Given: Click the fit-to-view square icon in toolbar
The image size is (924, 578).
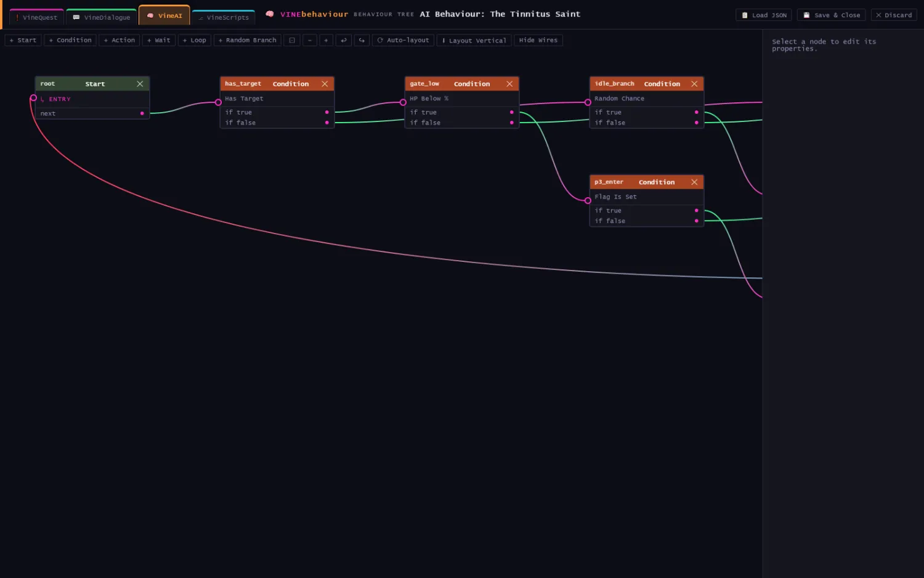Looking at the screenshot, I should coord(292,40).
